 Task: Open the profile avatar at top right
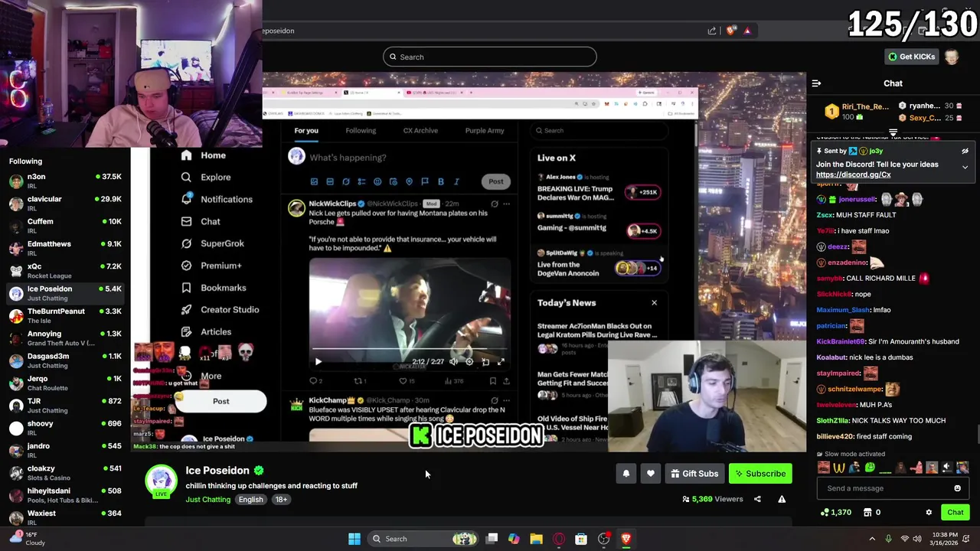coord(951,57)
